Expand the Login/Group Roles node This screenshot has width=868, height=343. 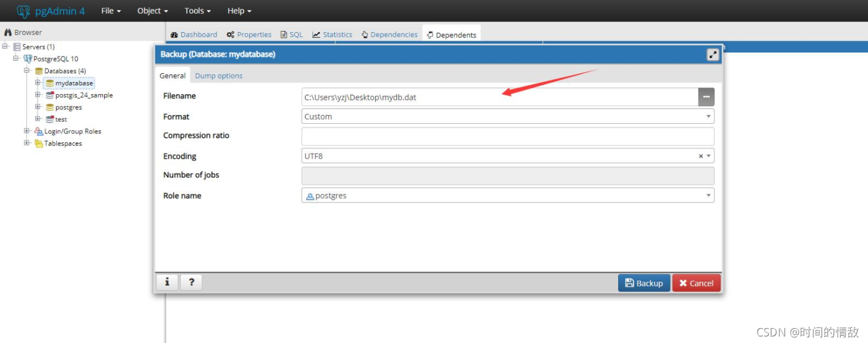tap(27, 131)
